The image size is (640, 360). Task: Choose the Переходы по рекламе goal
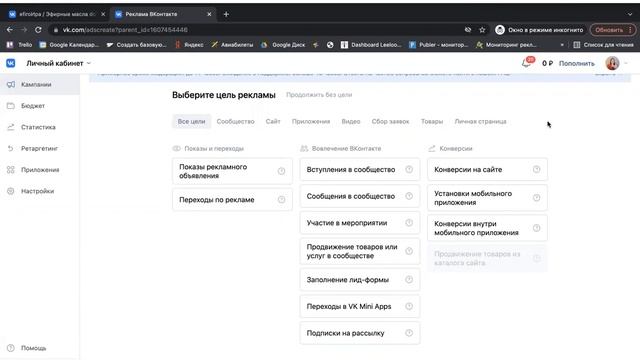[x=232, y=200]
